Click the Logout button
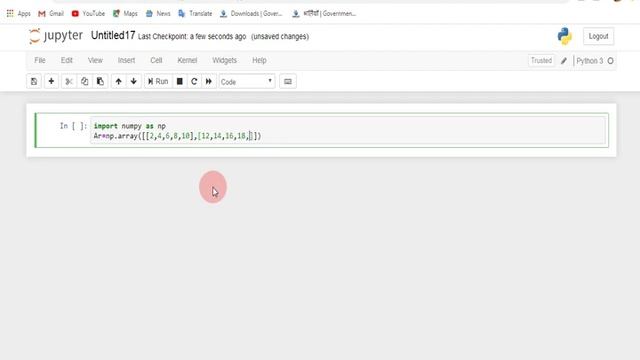640x360 pixels. [x=598, y=36]
